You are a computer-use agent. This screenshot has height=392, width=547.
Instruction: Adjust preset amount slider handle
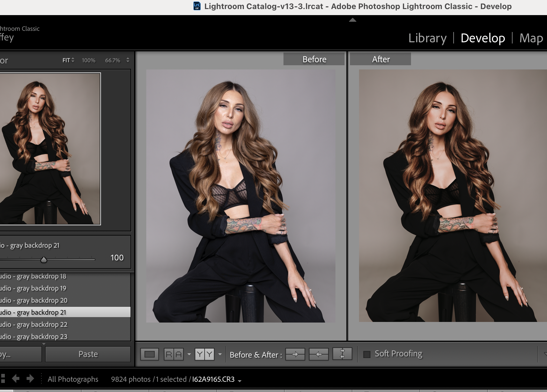(44, 260)
